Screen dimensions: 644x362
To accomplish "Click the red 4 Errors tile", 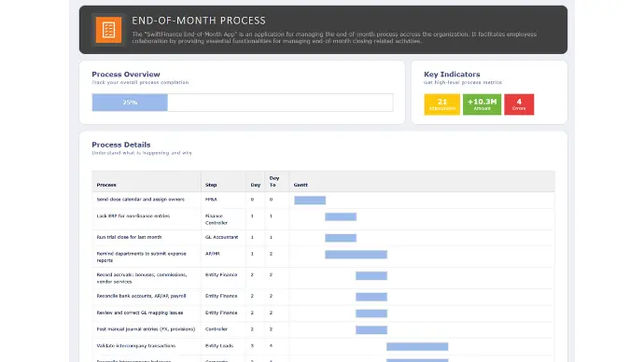I will click(519, 104).
